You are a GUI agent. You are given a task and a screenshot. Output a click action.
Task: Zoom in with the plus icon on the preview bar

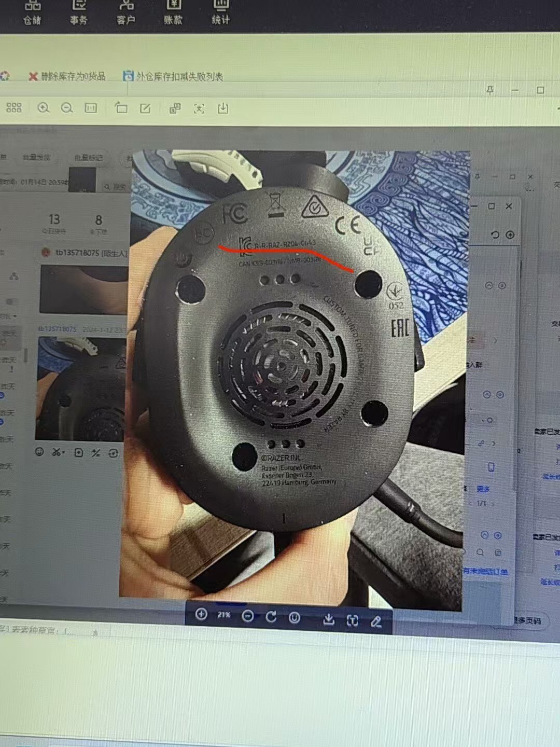201,614
